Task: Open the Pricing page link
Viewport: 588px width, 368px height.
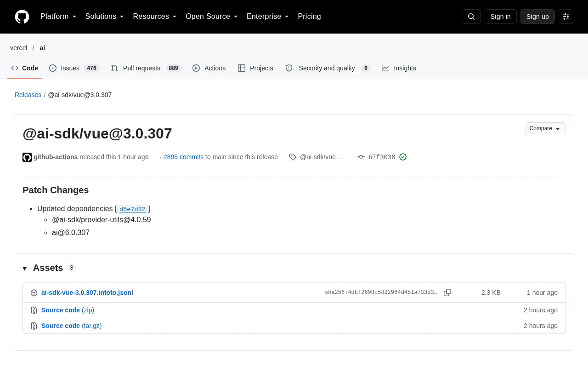Action: (309, 17)
